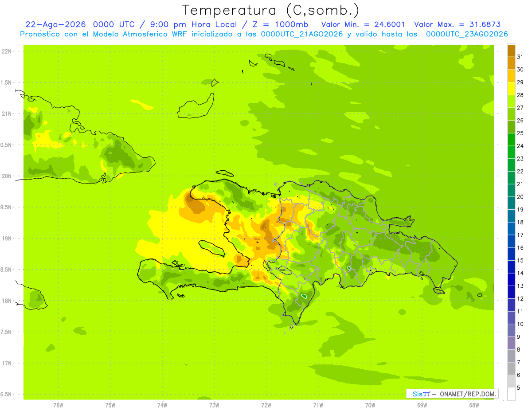Select the "Valor Max. = 31.6873" value
This screenshot has width=532, height=411.
pos(457,24)
